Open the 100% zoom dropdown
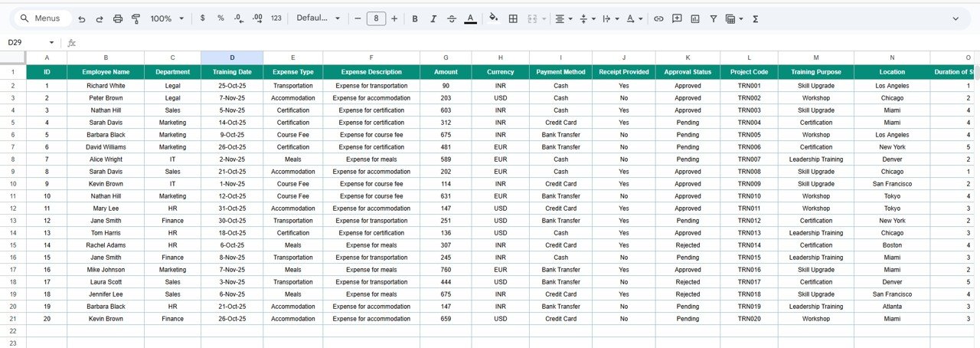Image resolution: width=980 pixels, height=348 pixels. [x=167, y=18]
